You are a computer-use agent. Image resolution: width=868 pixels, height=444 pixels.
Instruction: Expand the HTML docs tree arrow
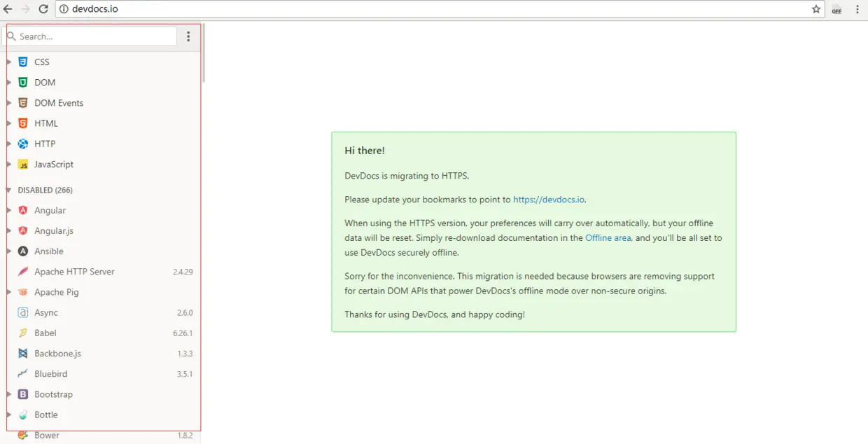point(8,123)
